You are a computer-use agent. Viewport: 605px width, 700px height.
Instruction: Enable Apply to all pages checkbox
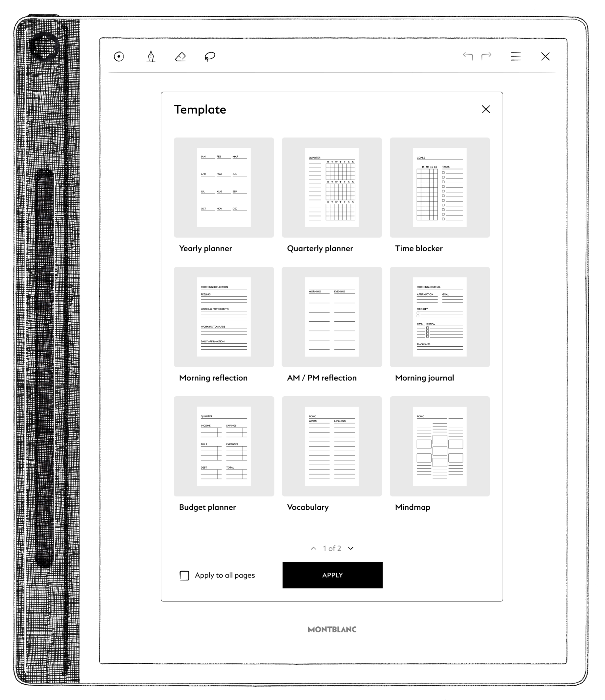point(184,575)
